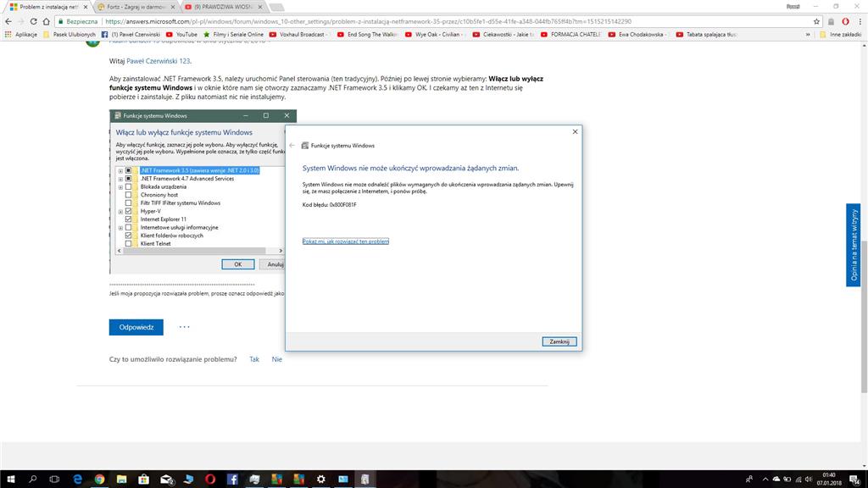Open the three-dot more options beside Odpowiedz
This screenshot has height=488, width=868.
[x=184, y=327]
